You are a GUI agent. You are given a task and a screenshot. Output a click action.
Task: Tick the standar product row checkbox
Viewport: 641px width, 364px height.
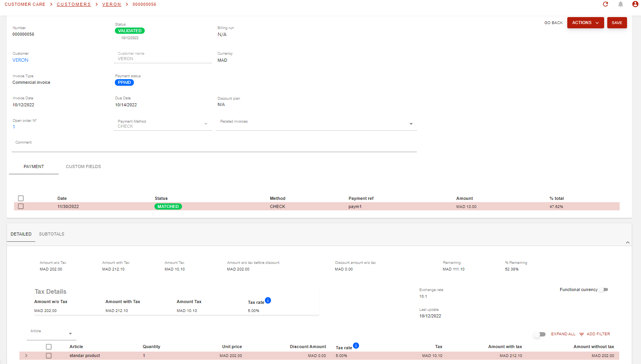49,355
